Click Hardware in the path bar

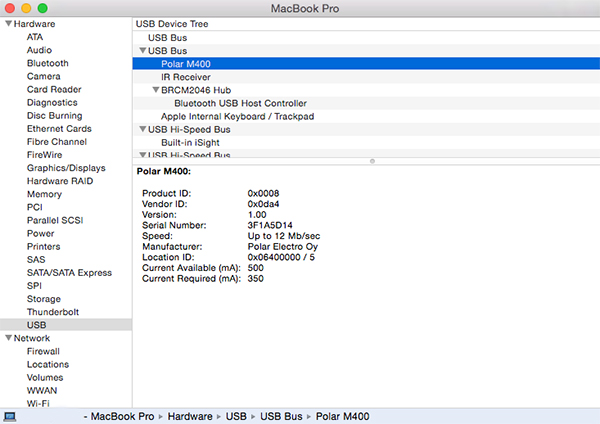[x=190, y=416]
